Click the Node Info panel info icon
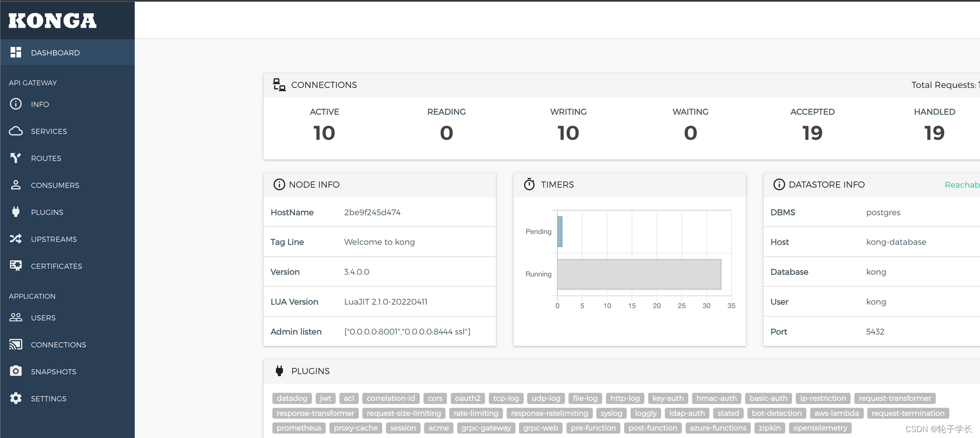The width and height of the screenshot is (980, 438). [x=279, y=184]
